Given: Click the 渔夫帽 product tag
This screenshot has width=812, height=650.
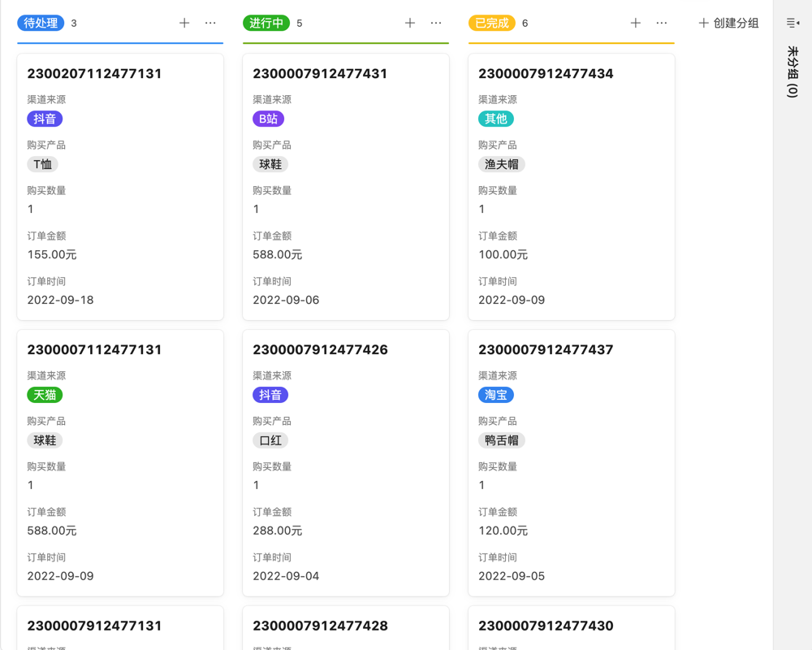Looking at the screenshot, I should point(500,164).
